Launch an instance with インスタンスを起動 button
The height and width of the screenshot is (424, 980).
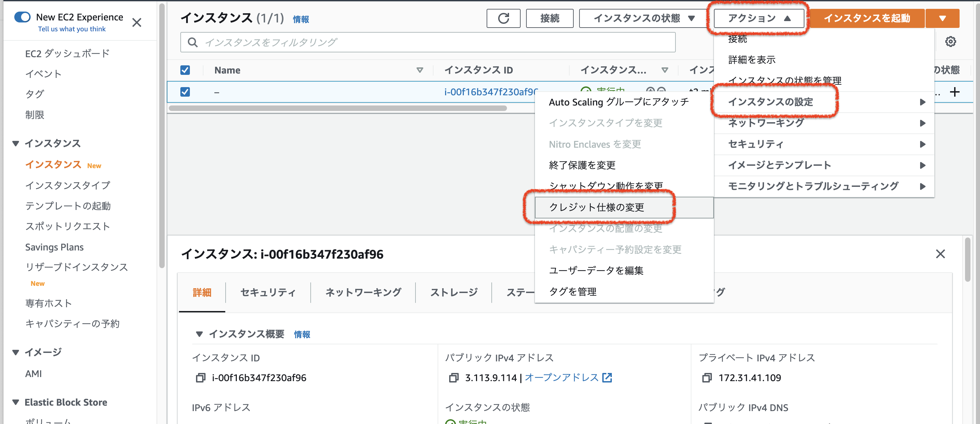click(868, 18)
